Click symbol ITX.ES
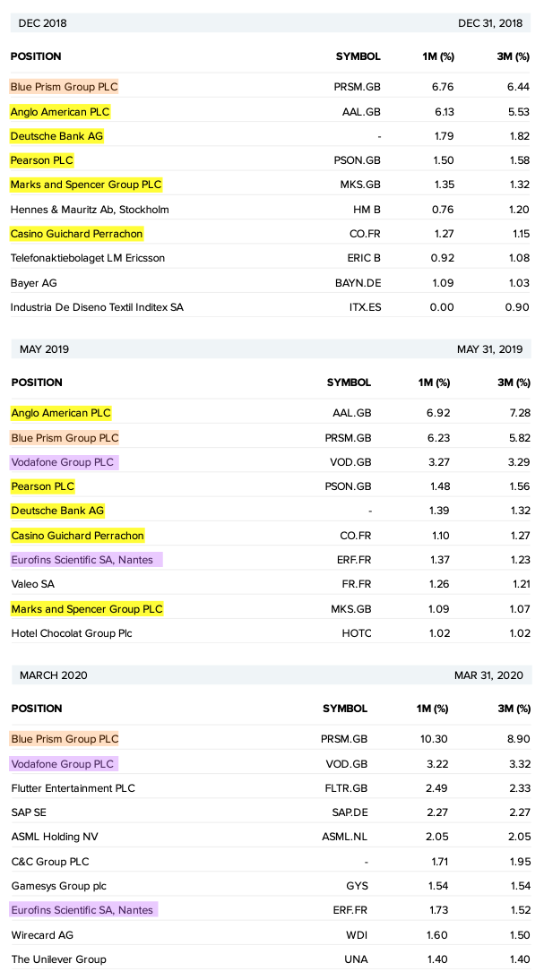 coord(365,307)
